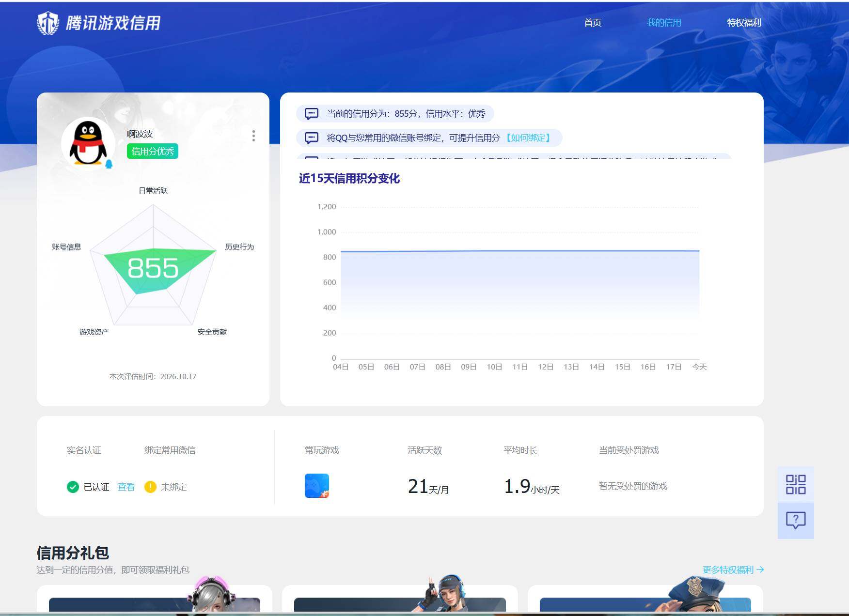Click 04日 label on chart axis
This screenshot has width=849, height=616.
pos(341,367)
